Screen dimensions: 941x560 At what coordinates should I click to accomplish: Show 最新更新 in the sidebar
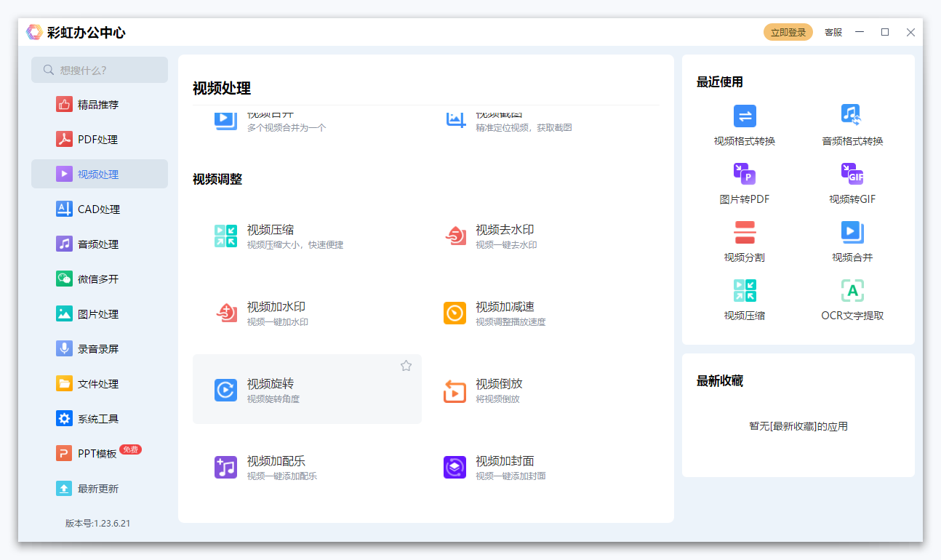100,488
